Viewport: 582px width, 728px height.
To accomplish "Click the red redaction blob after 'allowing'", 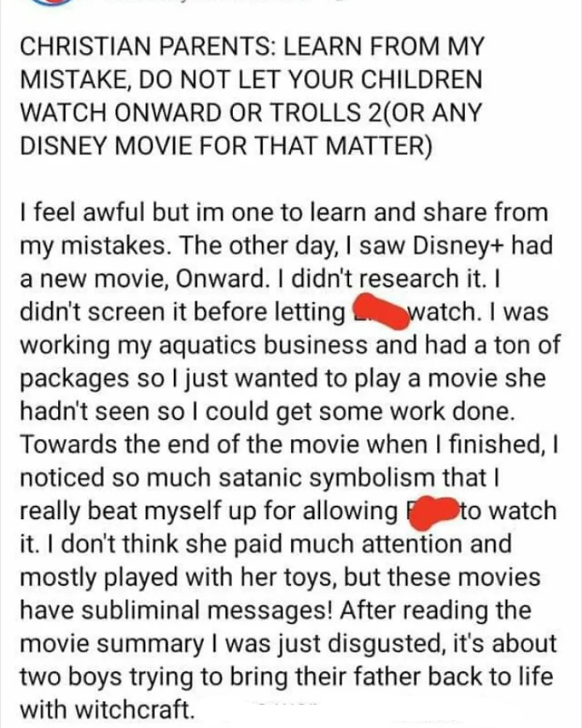I will pos(433,512).
